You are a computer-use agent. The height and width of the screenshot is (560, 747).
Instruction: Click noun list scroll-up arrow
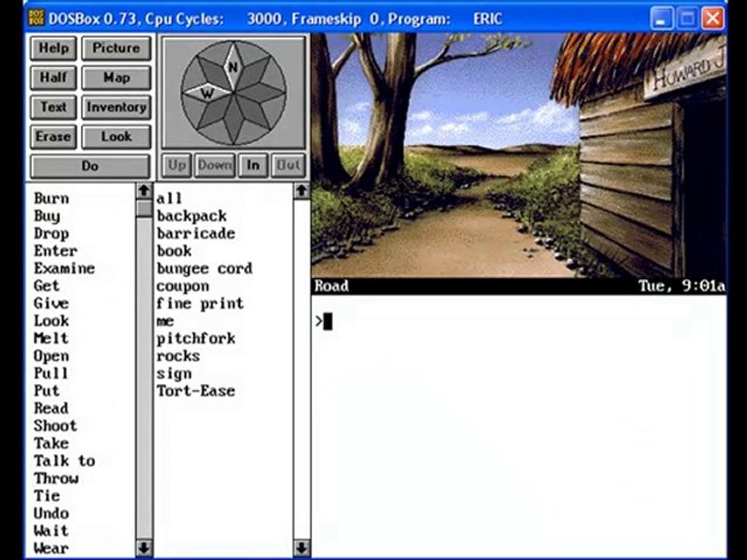pos(302,191)
